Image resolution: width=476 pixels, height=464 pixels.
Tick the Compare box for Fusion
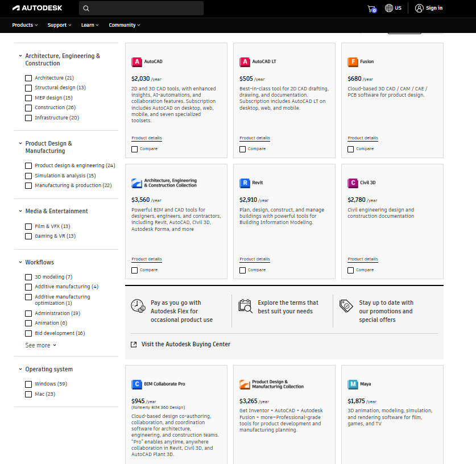tap(351, 149)
